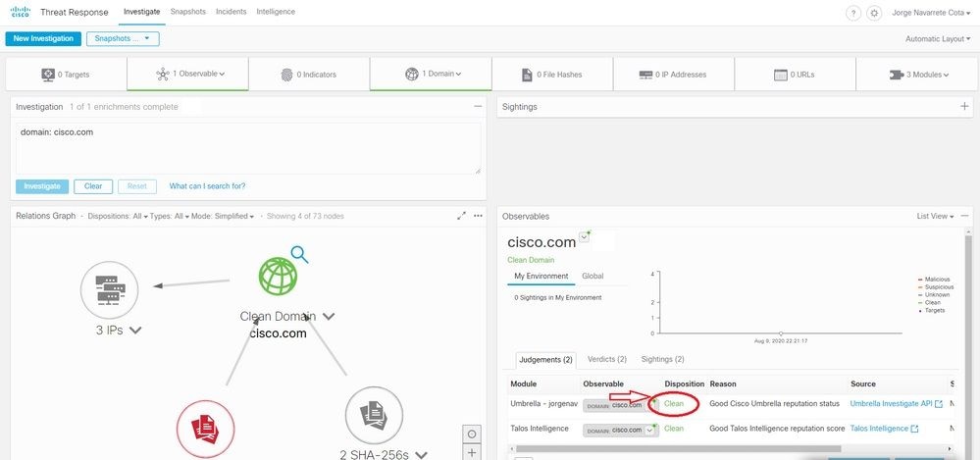Open the Judgements (2) tab
This screenshot has height=460, width=980.
(545, 360)
